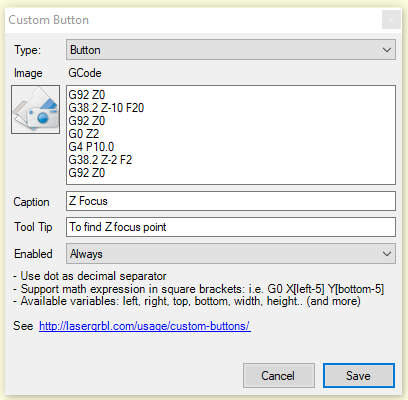Open the lasergrbl.com custom-buttons link

[x=145, y=326]
